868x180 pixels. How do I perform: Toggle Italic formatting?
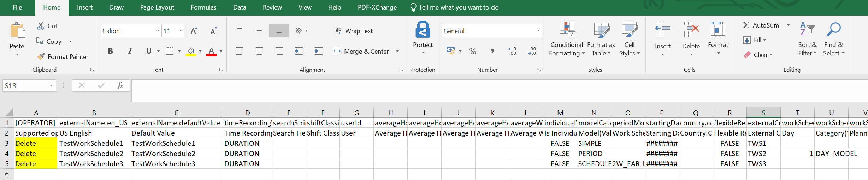point(130,51)
